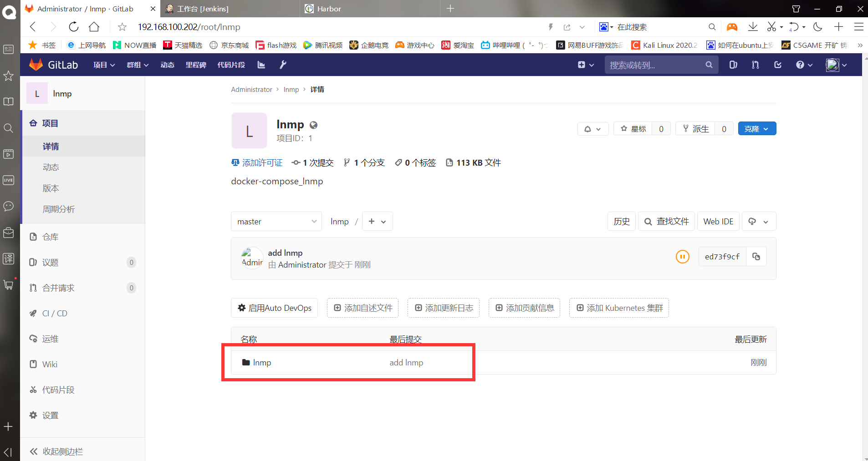868x461 pixels.
Task: Open the merge requests icon in the top bar
Action: point(755,65)
